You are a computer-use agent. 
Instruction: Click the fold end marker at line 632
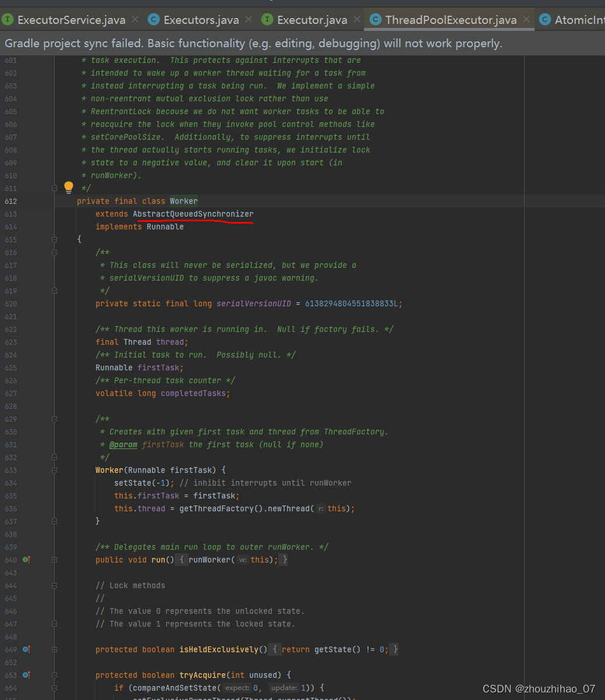54,457
